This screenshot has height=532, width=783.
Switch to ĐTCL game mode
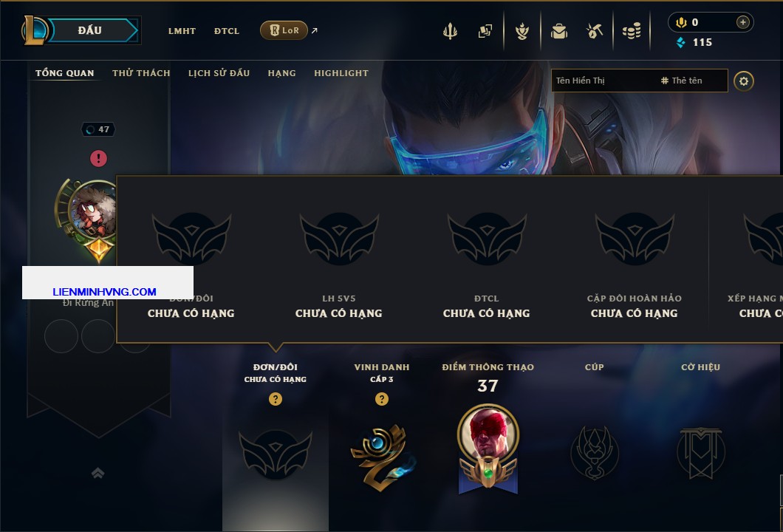(x=227, y=31)
